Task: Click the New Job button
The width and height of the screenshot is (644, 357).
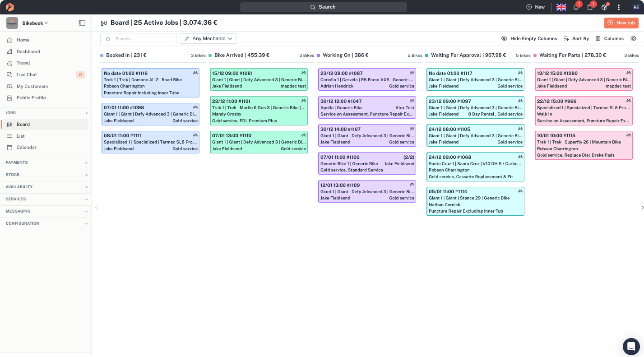Action: point(621,23)
